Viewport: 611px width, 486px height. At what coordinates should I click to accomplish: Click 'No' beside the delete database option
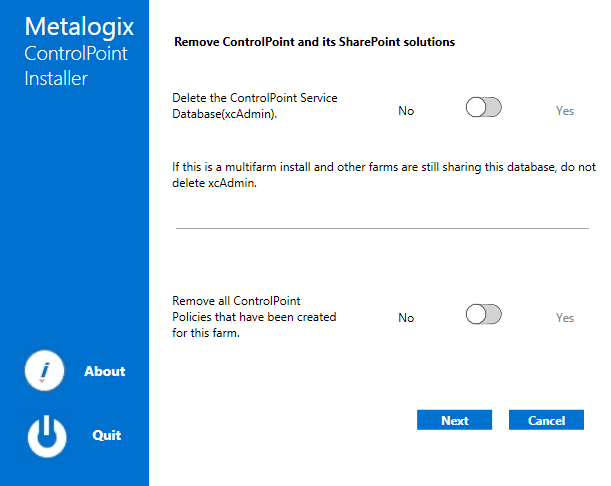click(406, 111)
